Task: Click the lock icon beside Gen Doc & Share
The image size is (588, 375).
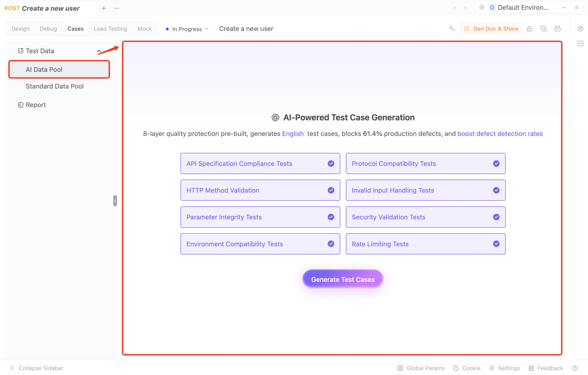Action: [x=529, y=29]
